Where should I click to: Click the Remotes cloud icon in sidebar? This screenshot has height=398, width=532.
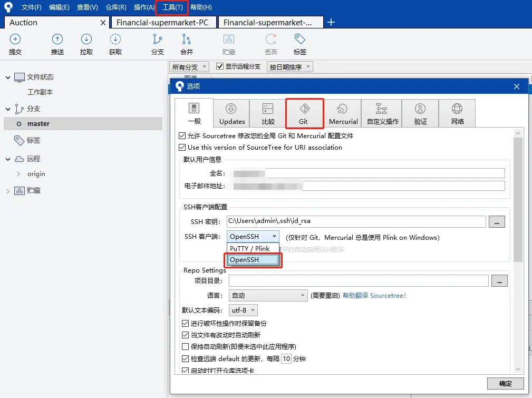click(20, 159)
